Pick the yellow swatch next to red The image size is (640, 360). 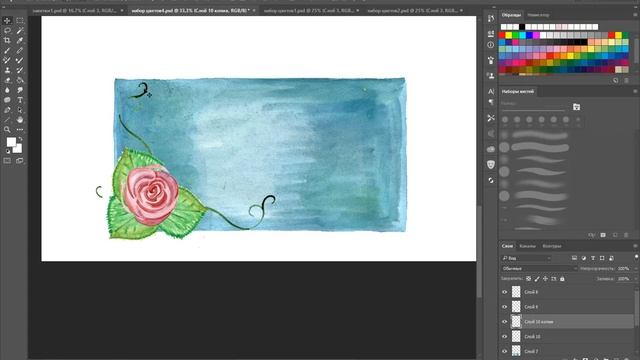point(509,36)
